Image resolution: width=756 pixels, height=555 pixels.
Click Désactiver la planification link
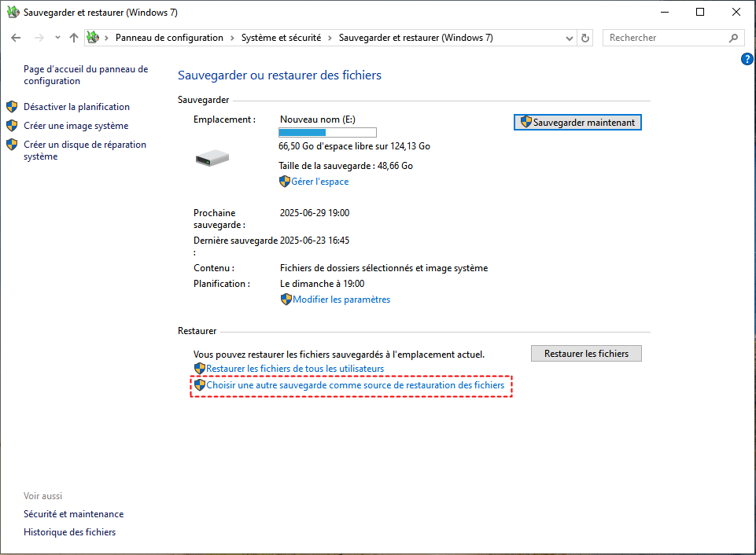coord(76,106)
